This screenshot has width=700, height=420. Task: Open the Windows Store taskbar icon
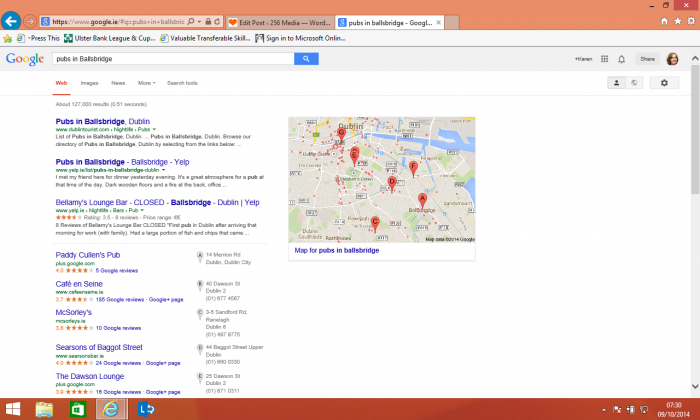78,409
